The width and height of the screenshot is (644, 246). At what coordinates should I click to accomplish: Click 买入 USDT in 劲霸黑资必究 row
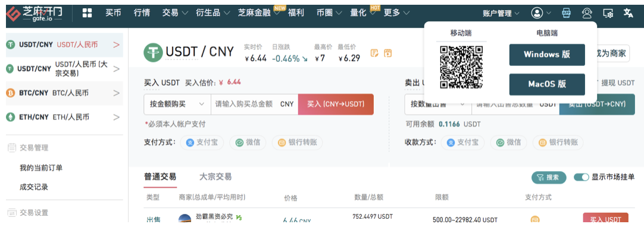(605, 218)
